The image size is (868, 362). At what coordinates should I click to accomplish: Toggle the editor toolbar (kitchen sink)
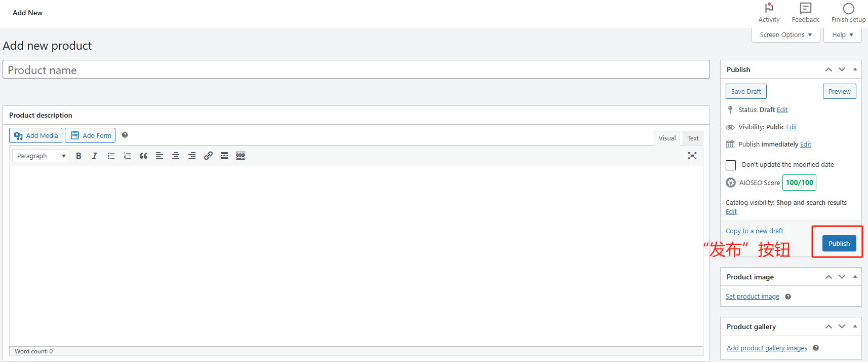(241, 156)
